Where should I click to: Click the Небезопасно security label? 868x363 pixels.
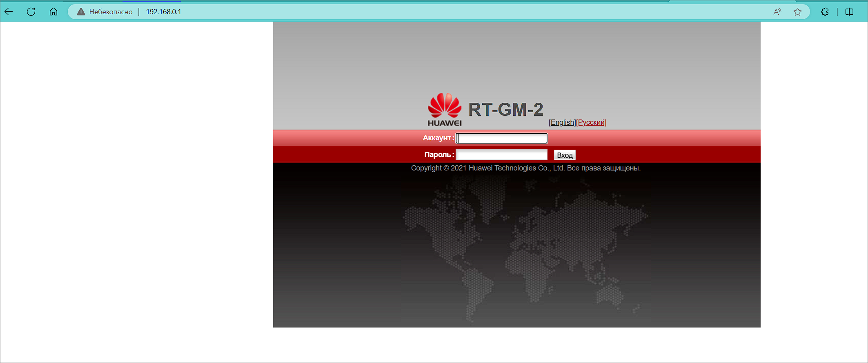[x=111, y=12]
